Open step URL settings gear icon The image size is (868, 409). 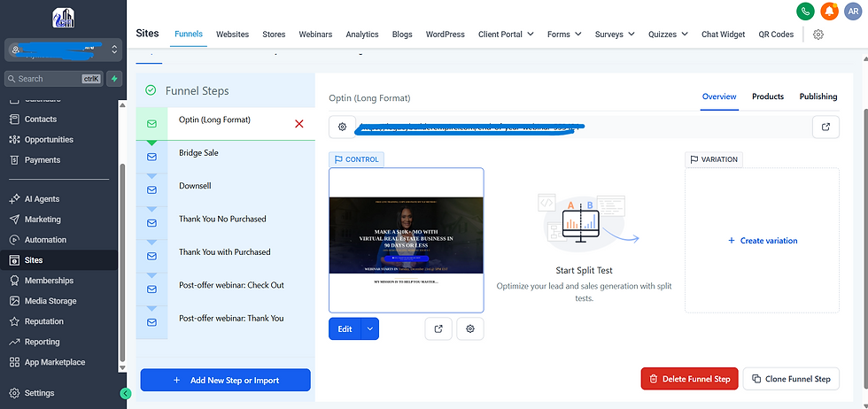[342, 127]
